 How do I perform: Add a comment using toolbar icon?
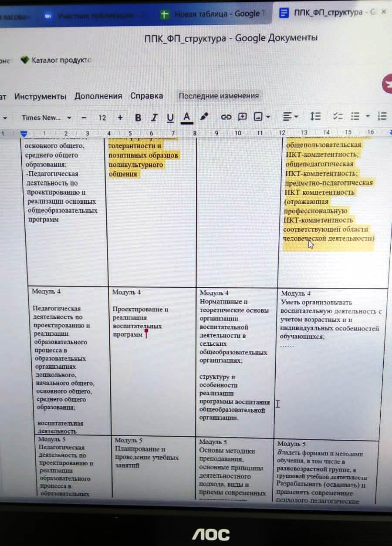[242, 117]
